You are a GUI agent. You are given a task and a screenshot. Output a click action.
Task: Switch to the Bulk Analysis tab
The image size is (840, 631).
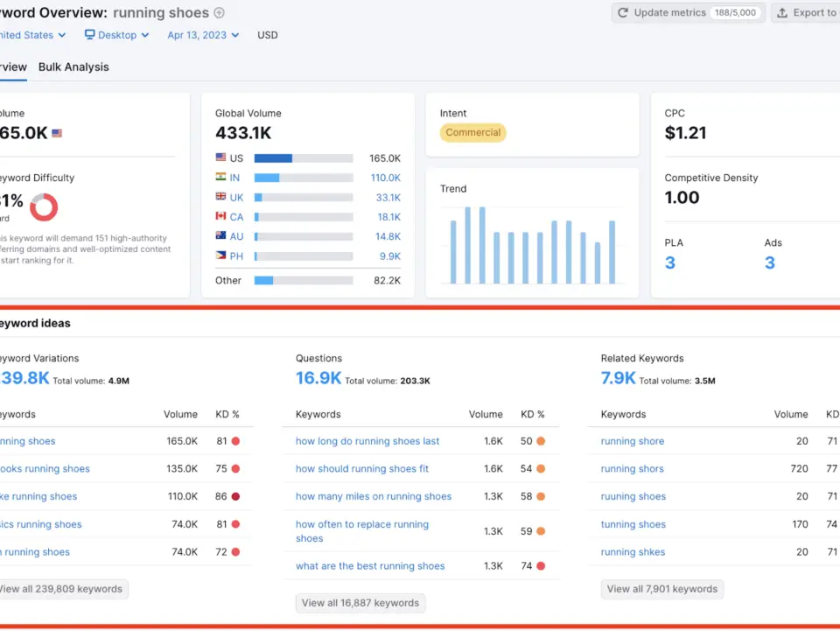point(73,67)
